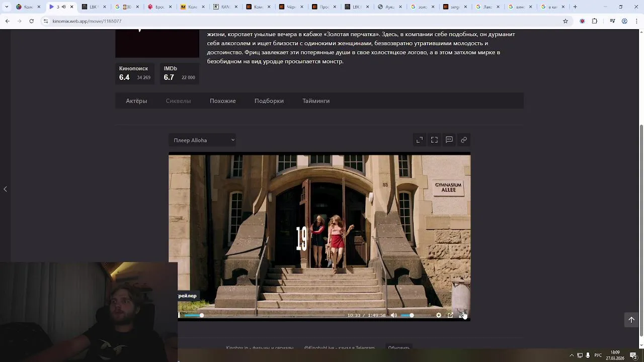Screen dimensions: 644x362
Task: Open the 18:09 clock and date
Action: coord(615,355)
